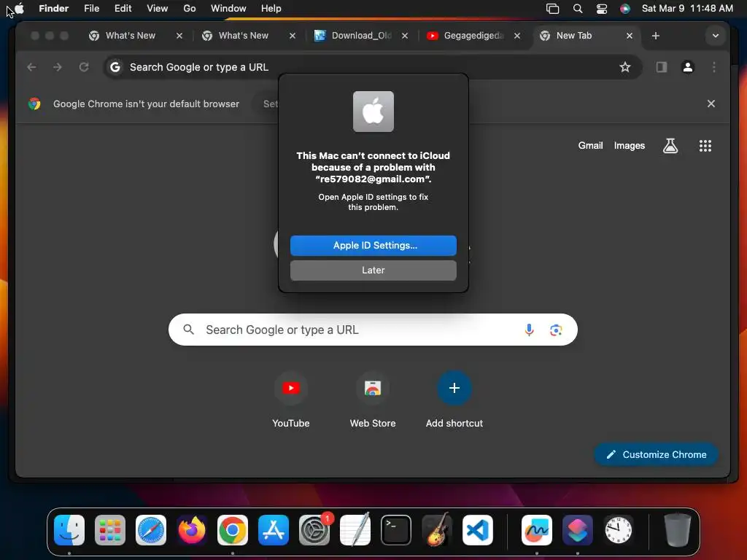Open Control Center in menu bar
This screenshot has height=560, width=747.
pyautogui.click(x=602, y=9)
